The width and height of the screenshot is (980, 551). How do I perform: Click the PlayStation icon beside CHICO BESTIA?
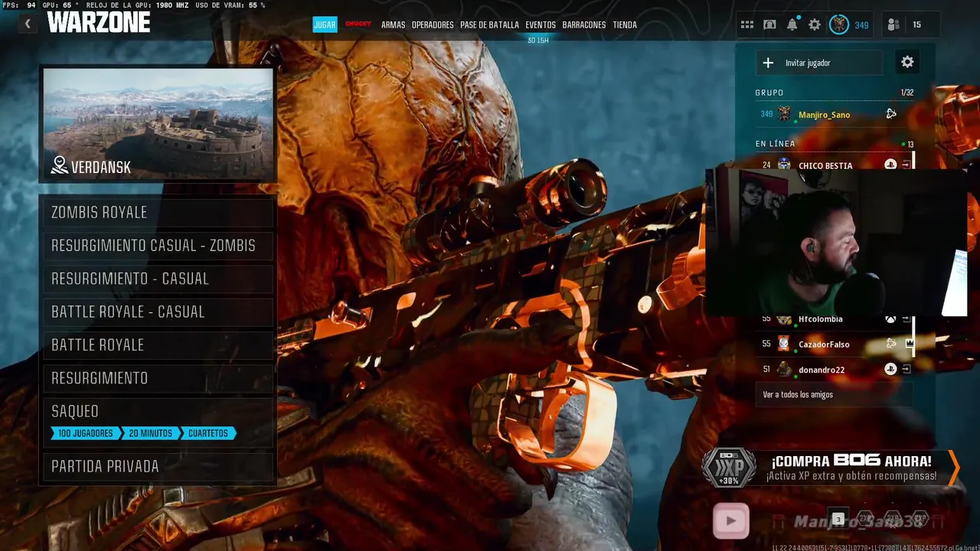[890, 165]
